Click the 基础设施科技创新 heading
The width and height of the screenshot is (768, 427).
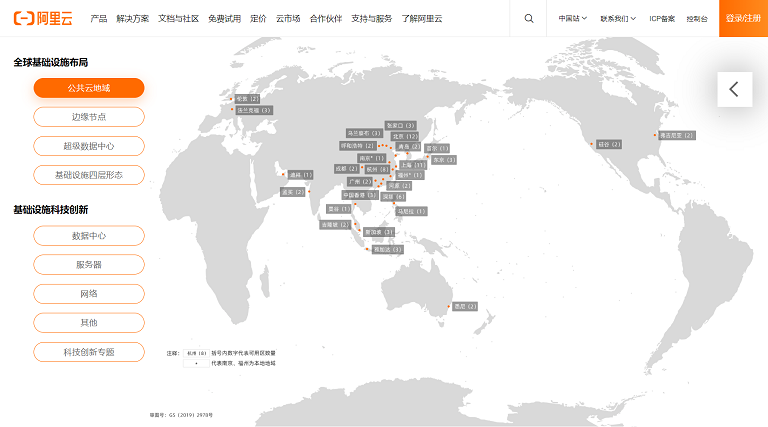tap(50, 210)
